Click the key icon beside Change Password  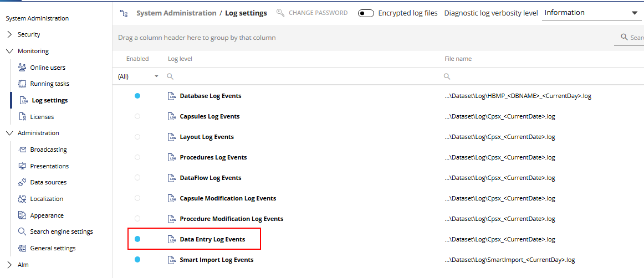pos(280,13)
